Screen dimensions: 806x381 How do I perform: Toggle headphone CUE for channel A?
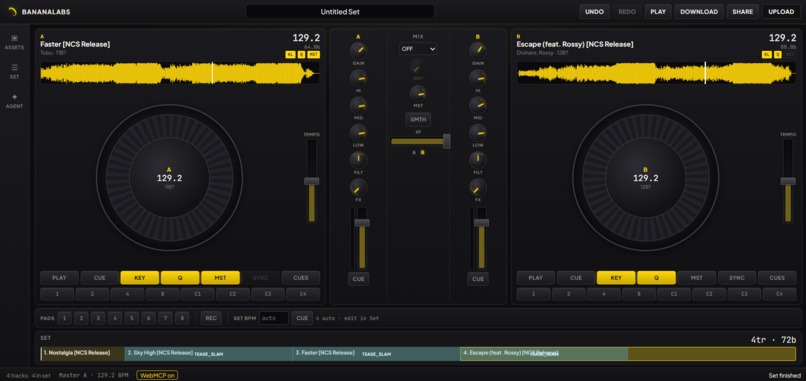click(358, 279)
